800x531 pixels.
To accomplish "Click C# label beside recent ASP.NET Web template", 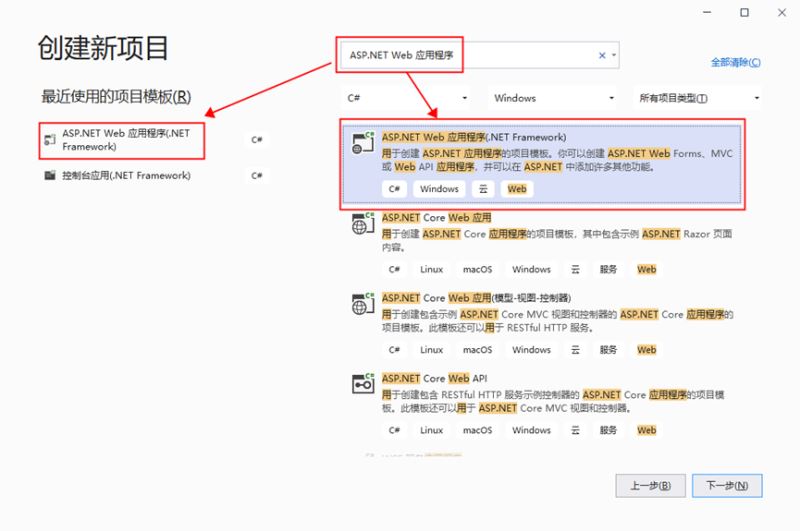I will click(x=257, y=140).
